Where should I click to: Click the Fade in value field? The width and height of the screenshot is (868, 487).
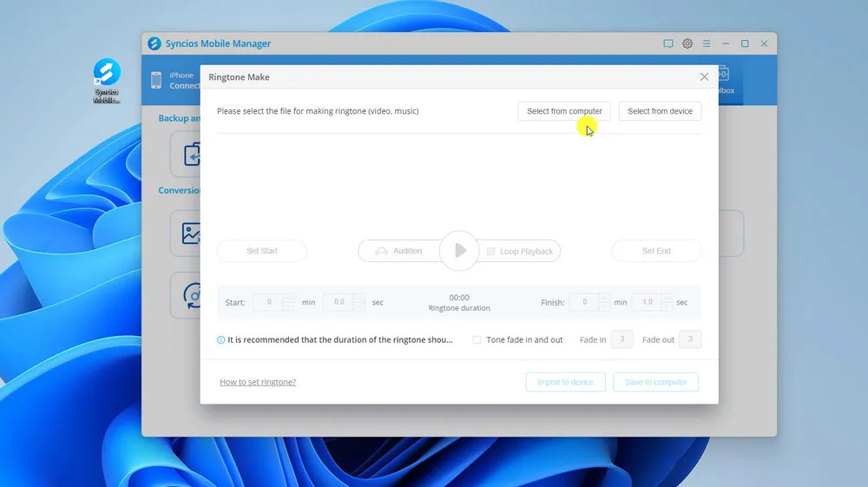(621, 339)
